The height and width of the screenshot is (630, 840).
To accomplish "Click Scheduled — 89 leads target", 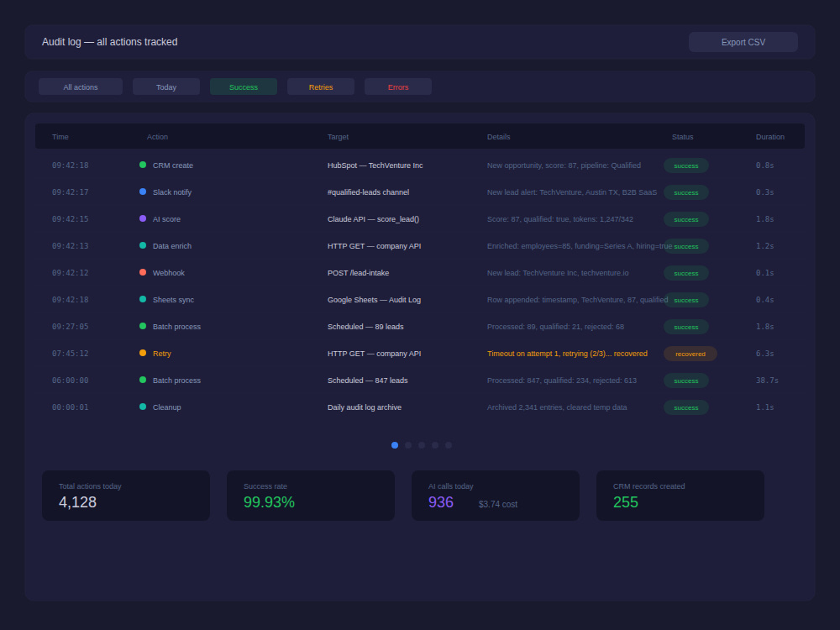I will [365, 326].
